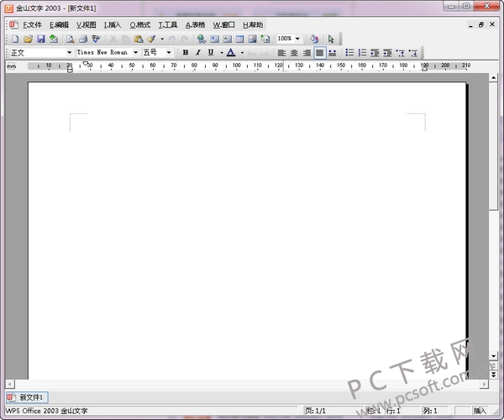Click the horizontal scrollbar left arrow
Screen dimensions: 504x420
click(9, 384)
